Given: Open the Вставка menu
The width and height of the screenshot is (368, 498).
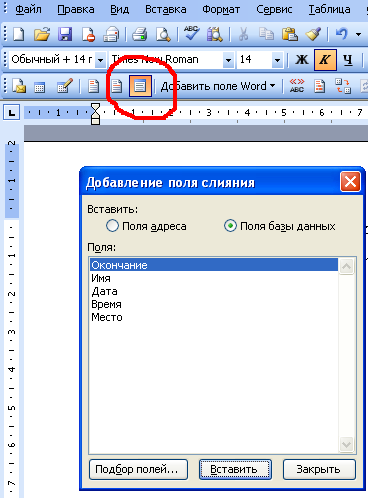Looking at the screenshot, I should click(166, 9).
